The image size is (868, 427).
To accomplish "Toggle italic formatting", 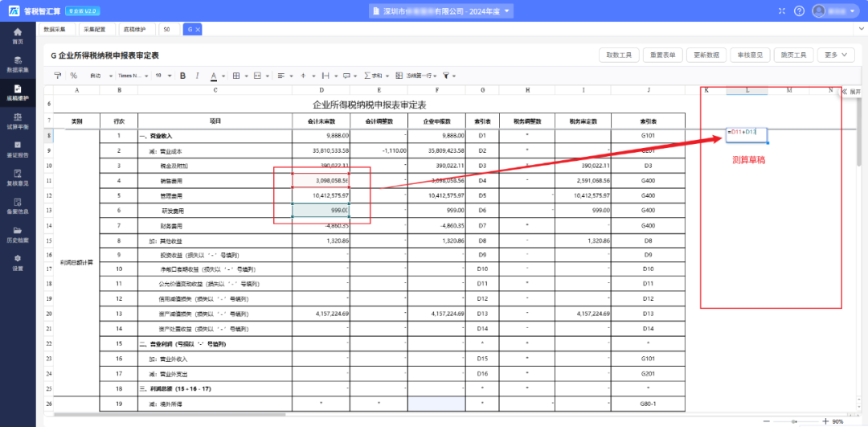I will tap(197, 76).
